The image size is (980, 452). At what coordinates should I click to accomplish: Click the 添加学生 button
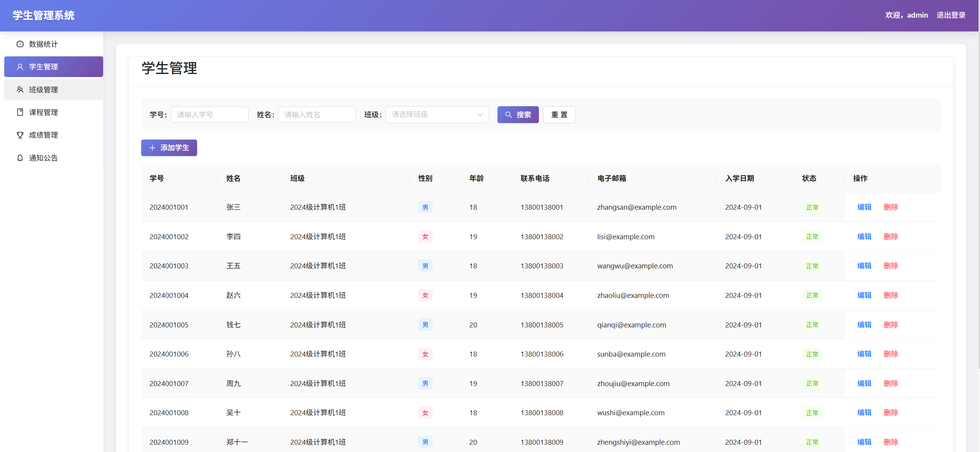pyautogui.click(x=169, y=148)
